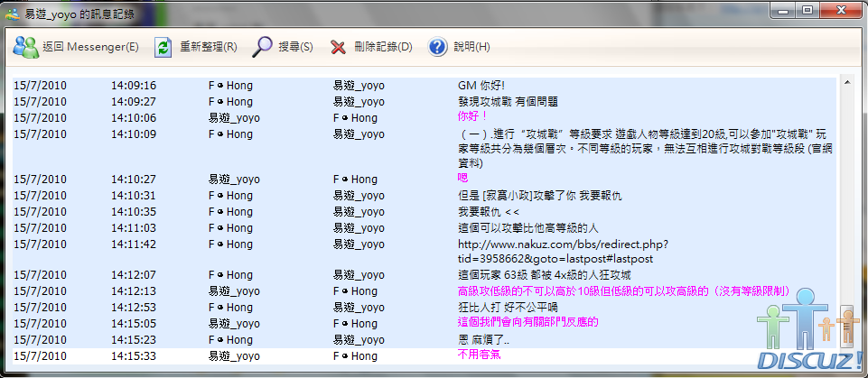Click timestamp 14:11:42
The width and height of the screenshot is (868, 378).
point(134,244)
